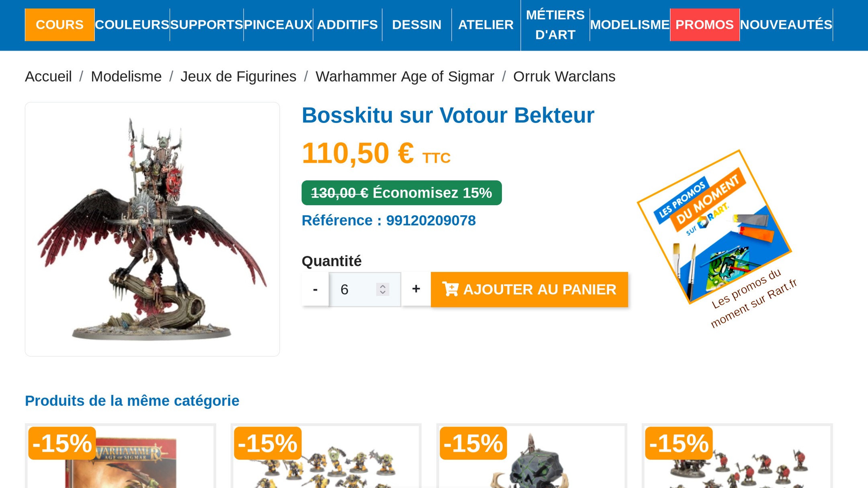Go to NOUVEAUTÉS section

click(786, 25)
